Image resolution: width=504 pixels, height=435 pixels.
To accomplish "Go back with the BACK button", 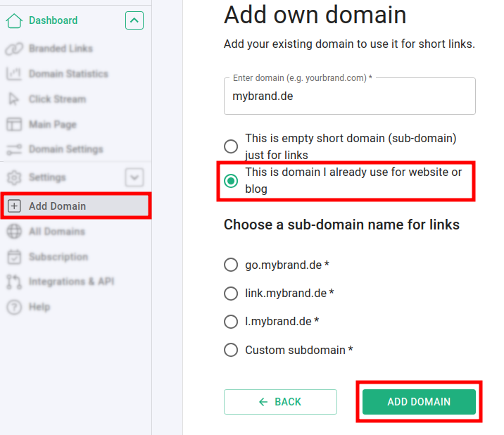I will [280, 402].
